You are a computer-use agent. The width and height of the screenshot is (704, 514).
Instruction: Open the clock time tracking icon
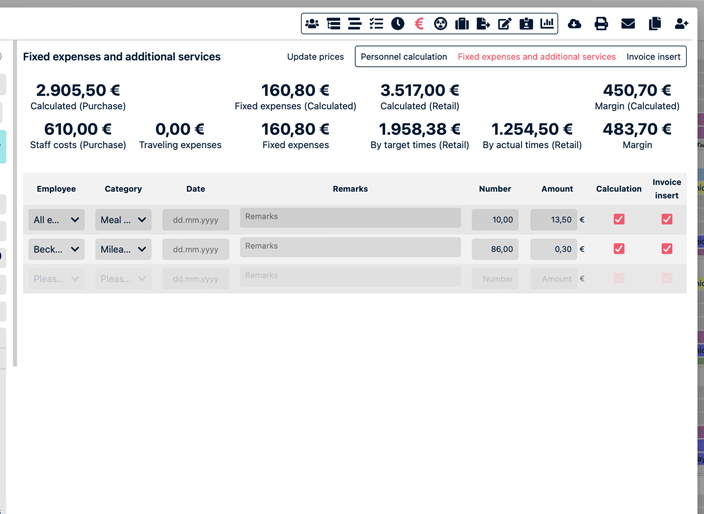(398, 23)
